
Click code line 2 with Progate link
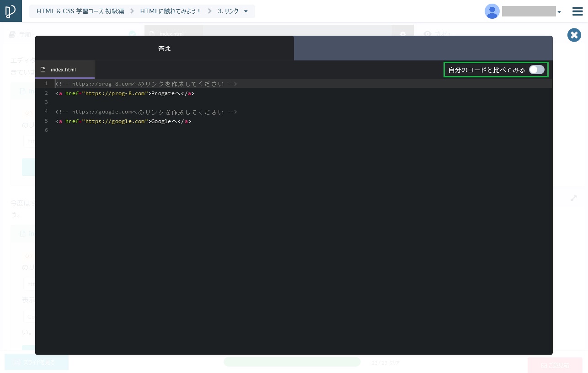[125, 93]
